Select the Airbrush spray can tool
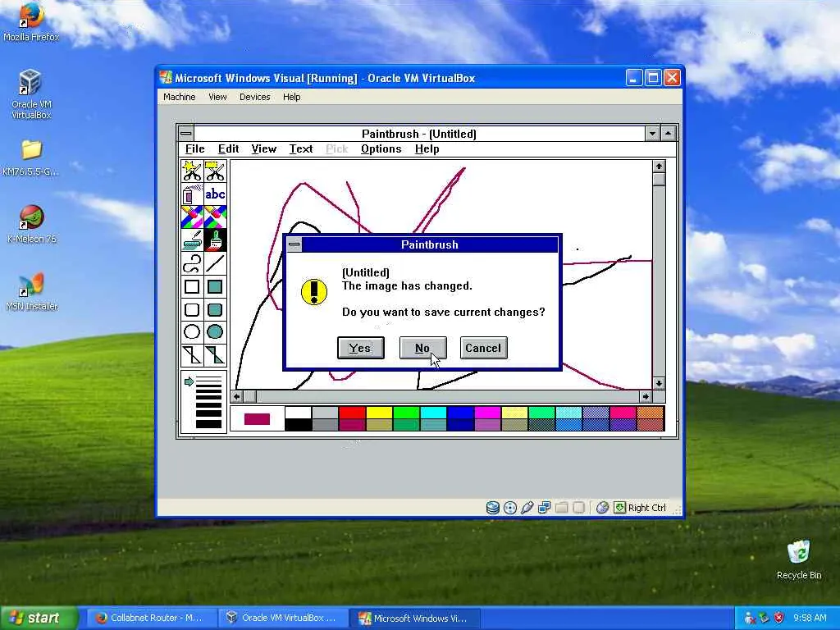Image resolution: width=840 pixels, height=630 pixels. pos(192,194)
